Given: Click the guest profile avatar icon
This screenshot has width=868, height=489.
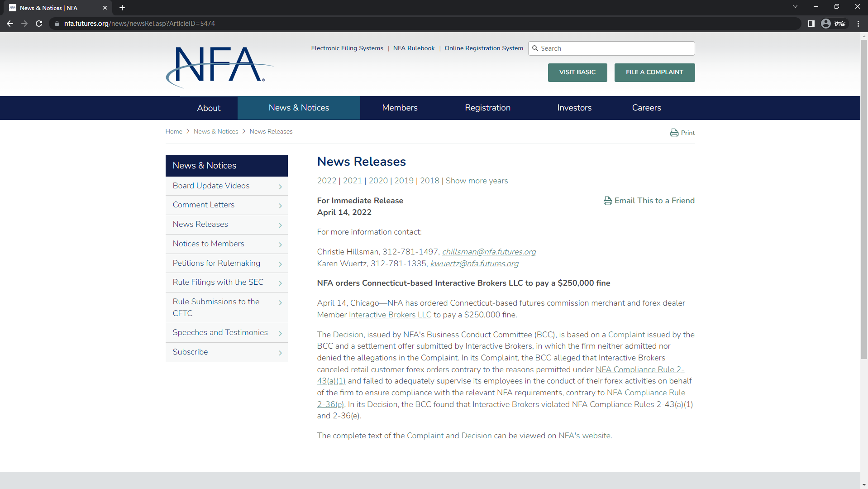Looking at the screenshot, I should pos(826,24).
